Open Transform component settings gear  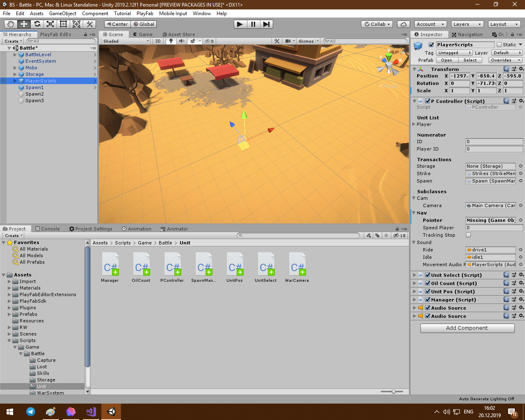(x=521, y=69)
